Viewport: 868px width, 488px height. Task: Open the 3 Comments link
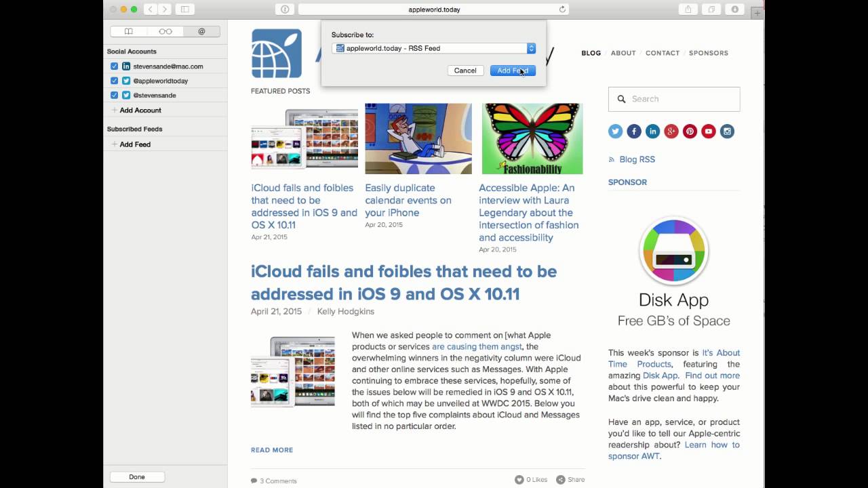(x=274, y=481)
